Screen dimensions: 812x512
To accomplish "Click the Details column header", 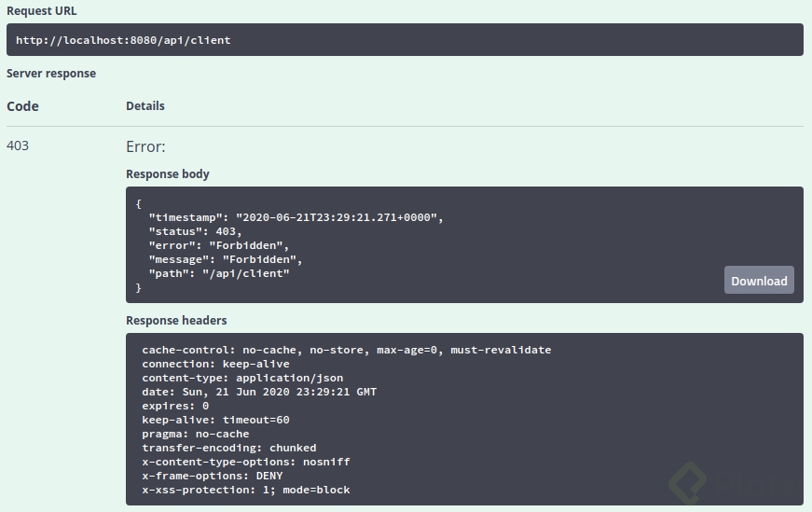I will tap(145, 106).
